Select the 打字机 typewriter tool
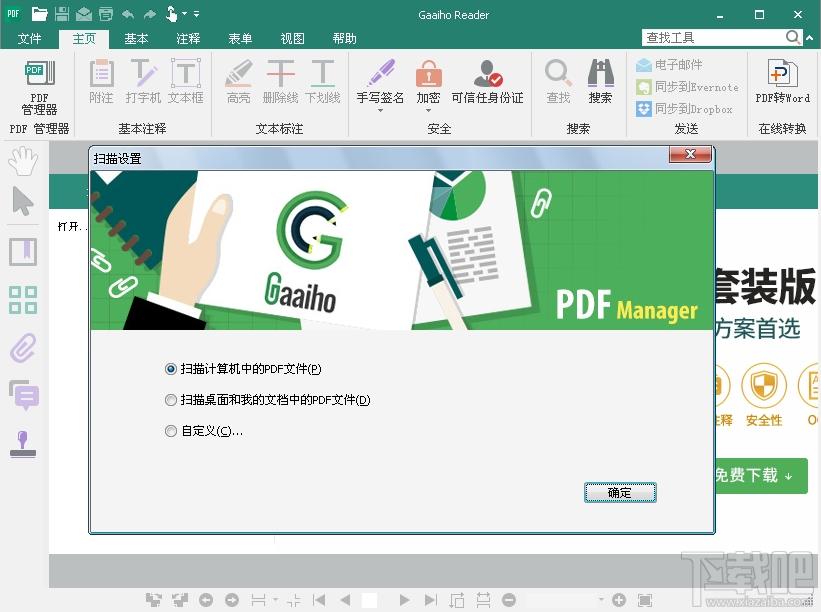The width and height of the screenshot is (821, 612). (x=143, y=81)
